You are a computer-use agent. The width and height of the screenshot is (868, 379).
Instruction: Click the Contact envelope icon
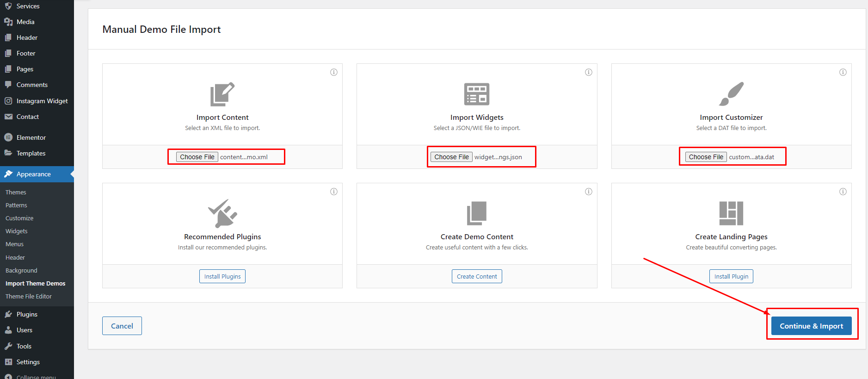[x=8, y=117]
